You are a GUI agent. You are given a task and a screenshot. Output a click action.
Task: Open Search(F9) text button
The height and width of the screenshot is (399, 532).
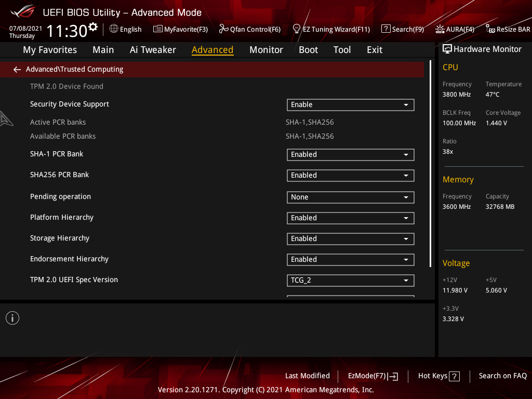[408, 29]
